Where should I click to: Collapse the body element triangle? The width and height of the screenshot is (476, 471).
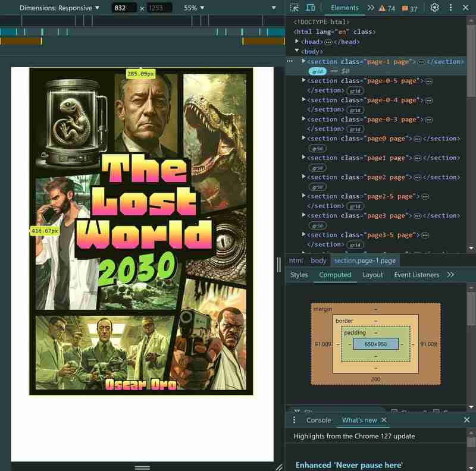click(297, 51)
